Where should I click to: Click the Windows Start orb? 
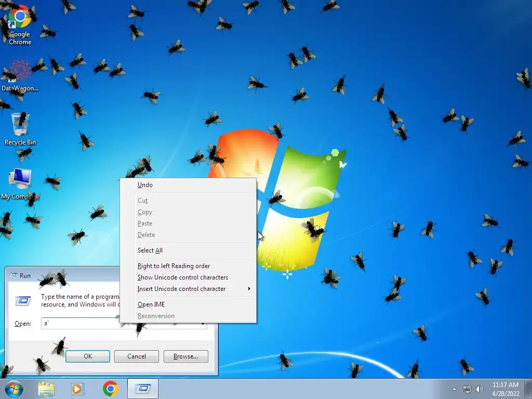click(14, 389)
